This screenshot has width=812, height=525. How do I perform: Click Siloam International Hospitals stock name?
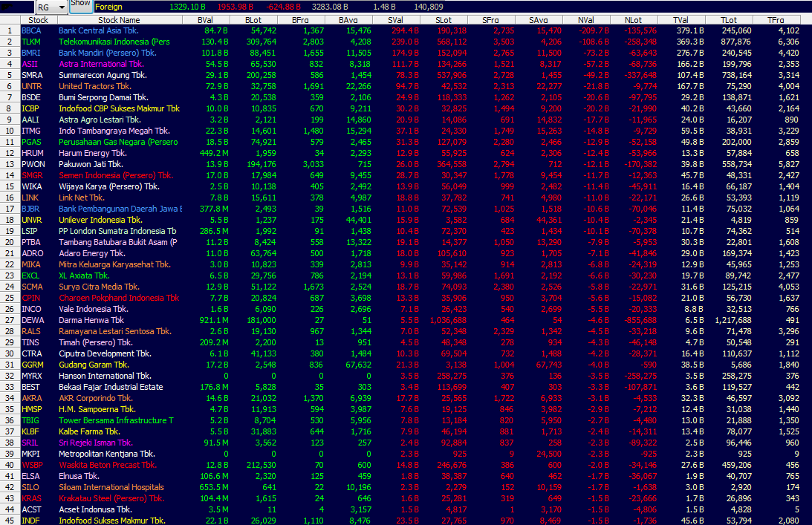click(111, 487)
